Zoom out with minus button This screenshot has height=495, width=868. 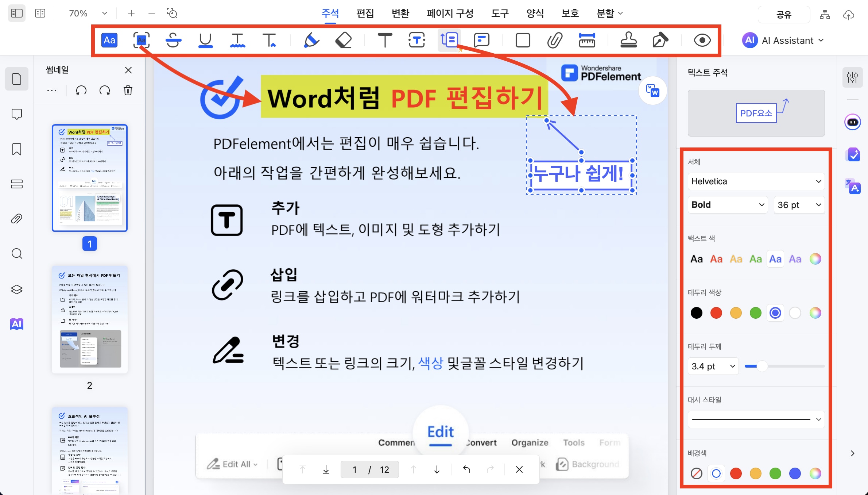click(152, 14)
